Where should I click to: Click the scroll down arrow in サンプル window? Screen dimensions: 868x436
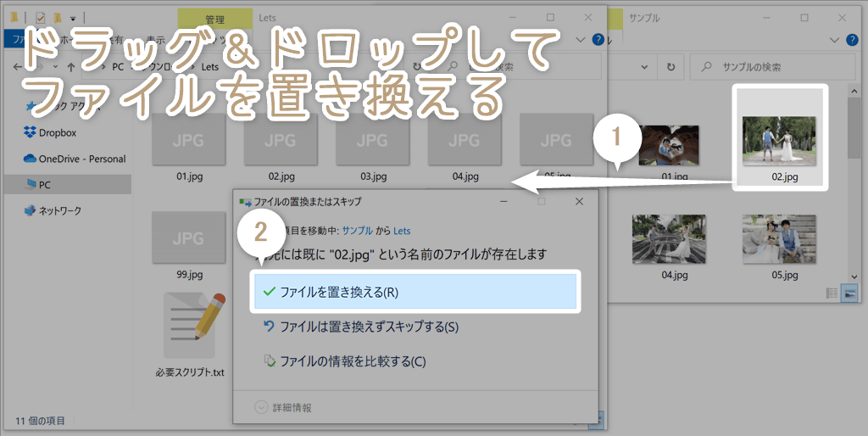click(x=853, y=276)
